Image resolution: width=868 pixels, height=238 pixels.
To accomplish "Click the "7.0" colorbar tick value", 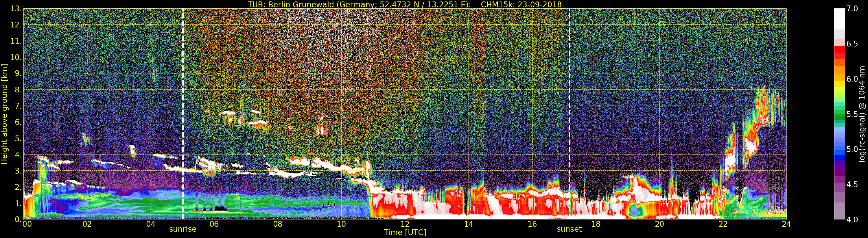I will tap(852, 9).
